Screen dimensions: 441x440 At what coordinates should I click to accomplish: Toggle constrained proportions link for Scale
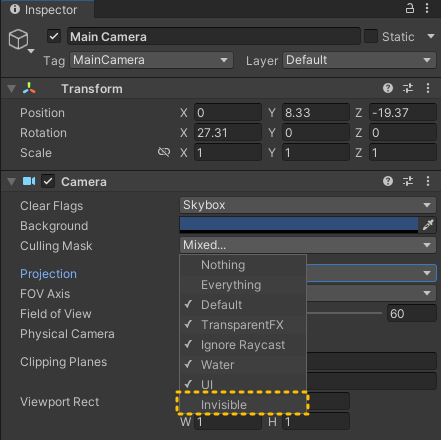tap(164, 152)
